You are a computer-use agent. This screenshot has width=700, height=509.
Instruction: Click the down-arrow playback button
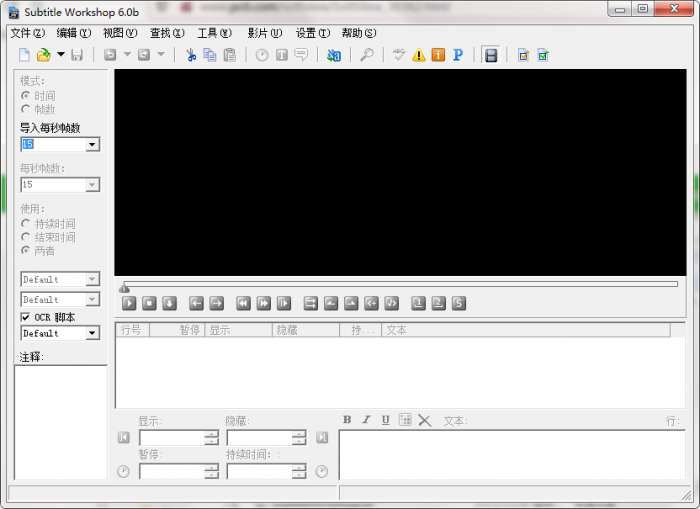[169, 304]
